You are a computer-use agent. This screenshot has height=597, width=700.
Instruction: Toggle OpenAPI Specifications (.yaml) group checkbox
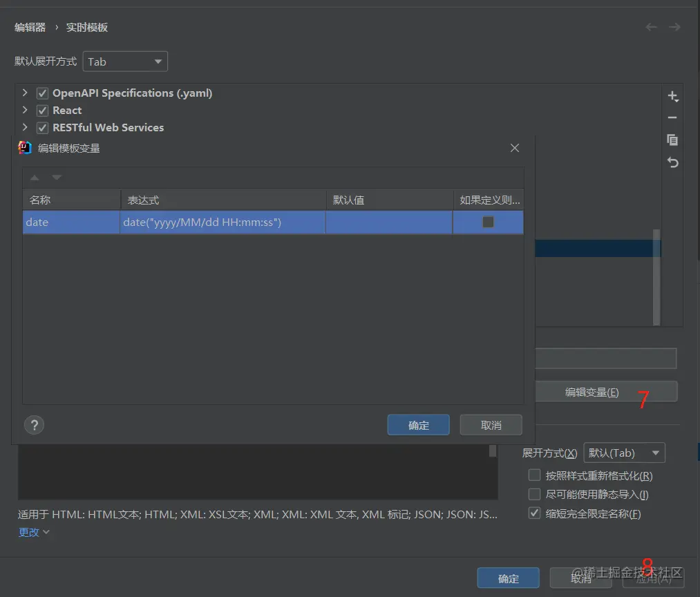click(x=42, y=93)
